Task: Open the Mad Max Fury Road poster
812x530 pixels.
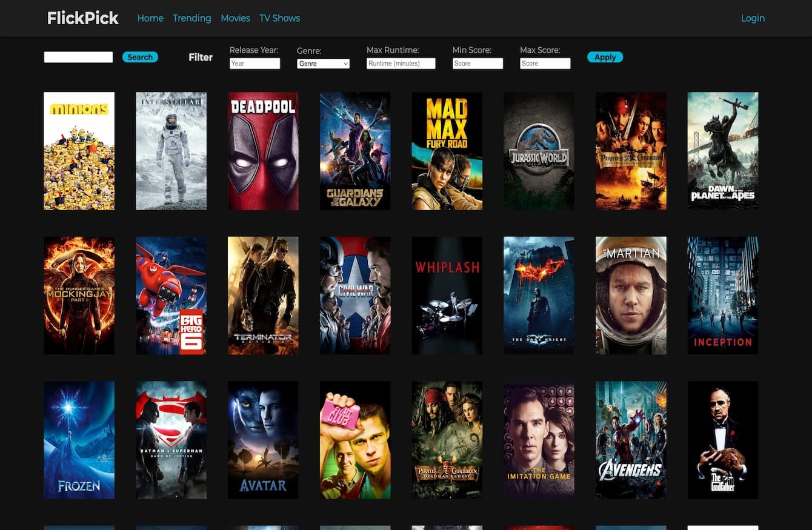Action: click(x=447, y=151)
